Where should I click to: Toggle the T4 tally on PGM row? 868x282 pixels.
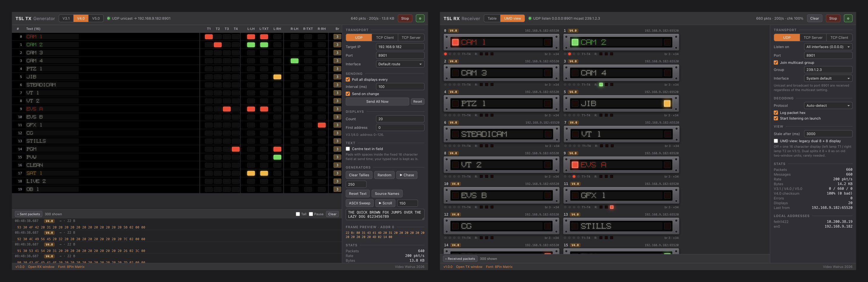coord(236,149)
